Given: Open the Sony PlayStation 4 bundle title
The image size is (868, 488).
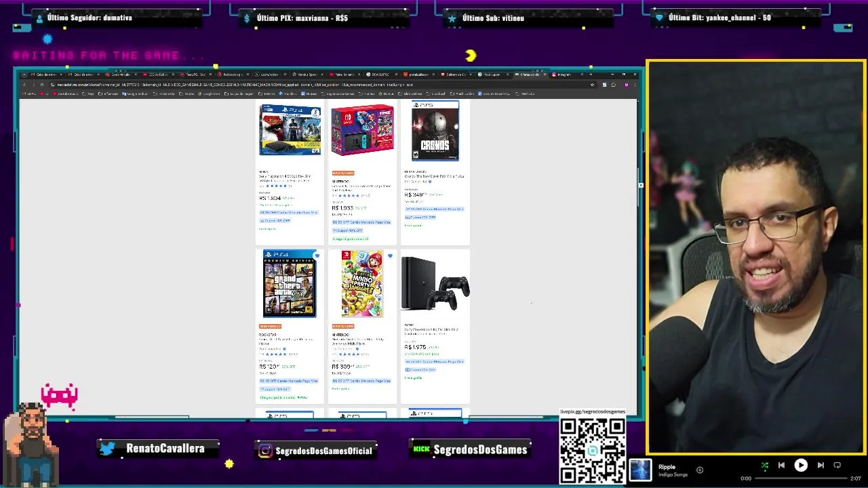Looking at the screenshot, I should pos(285,178).
